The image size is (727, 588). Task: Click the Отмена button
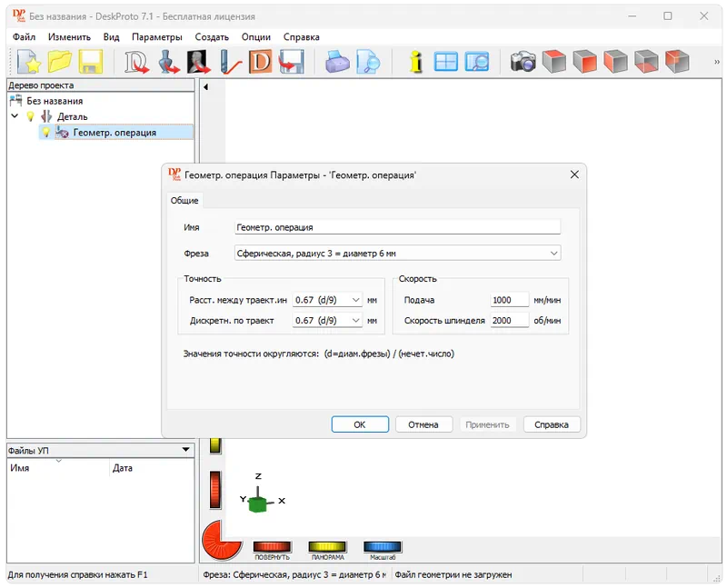(423, 424)
